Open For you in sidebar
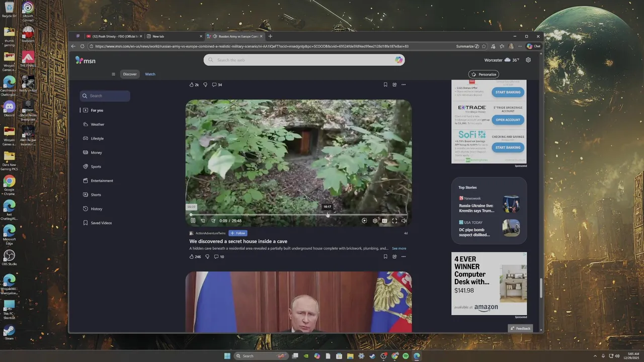This screenshot has width=644, height=362. coord(97,110)
